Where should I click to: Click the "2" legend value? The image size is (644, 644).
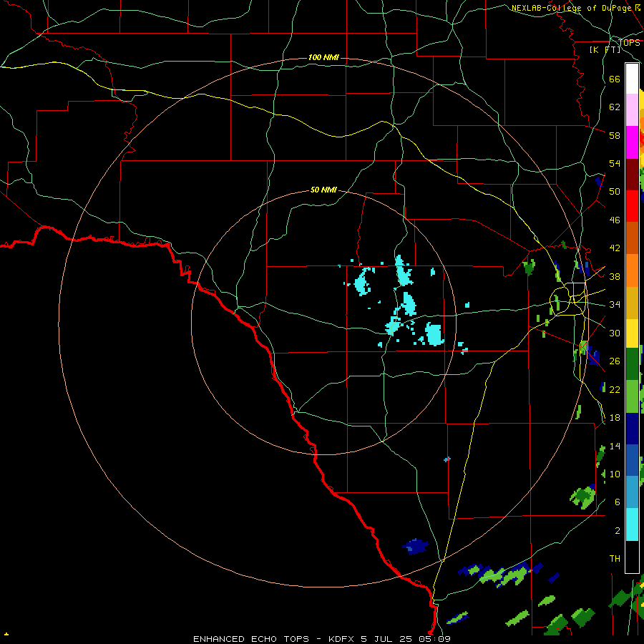618,531
